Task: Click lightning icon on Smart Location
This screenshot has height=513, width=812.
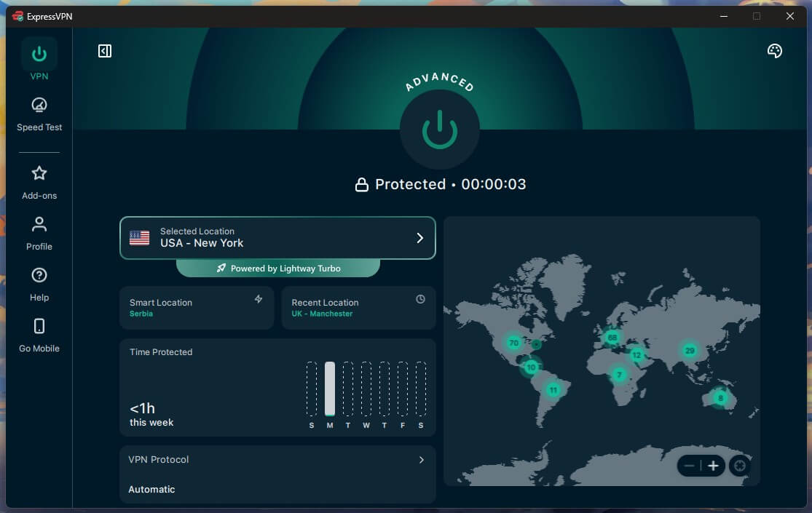Action: (x=259, y=298)
